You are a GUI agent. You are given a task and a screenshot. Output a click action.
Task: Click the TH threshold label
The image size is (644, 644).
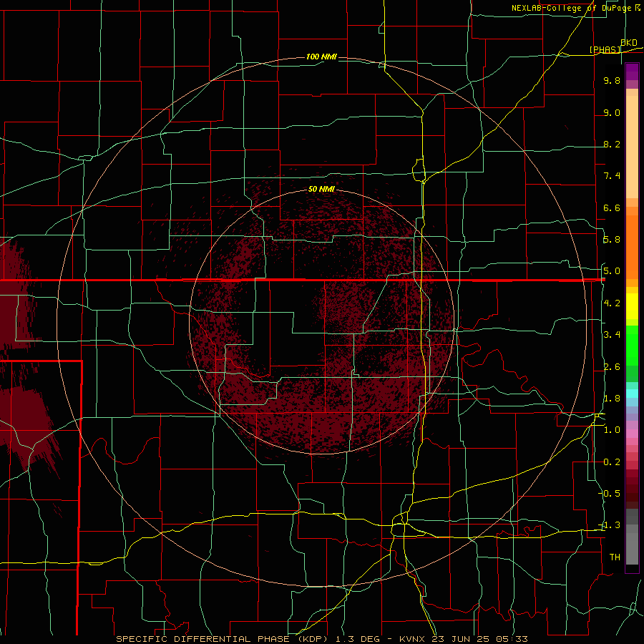(615, 557)
